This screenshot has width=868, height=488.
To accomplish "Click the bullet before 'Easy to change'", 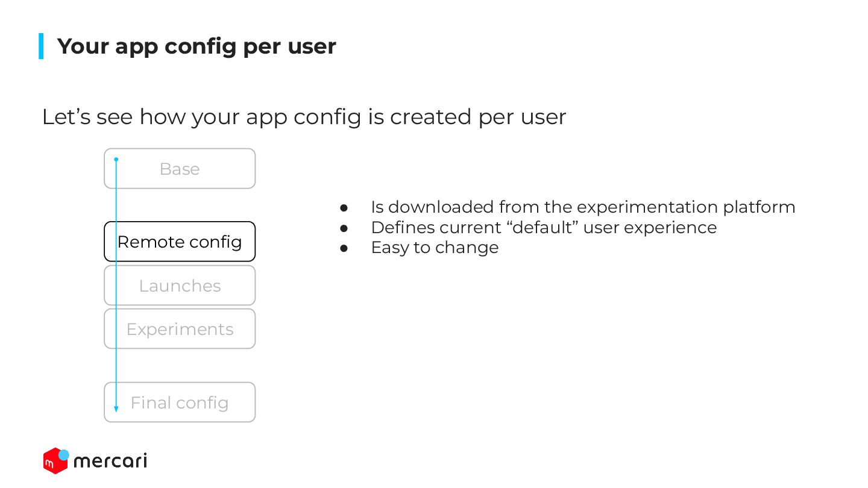I will click(x=344, y=248).
